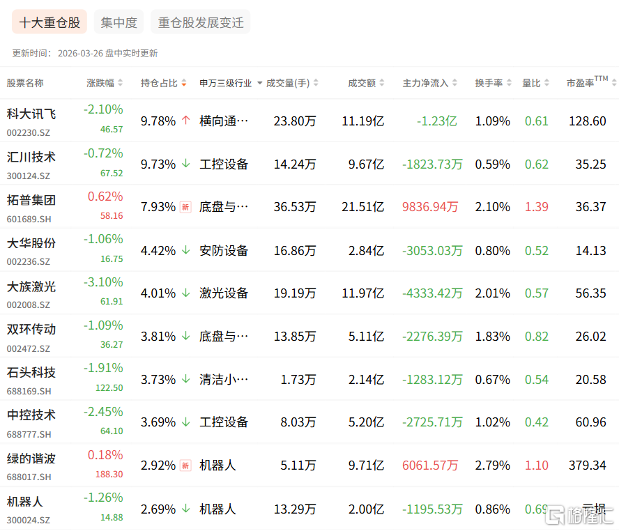Open stock 大族激光

31,286
